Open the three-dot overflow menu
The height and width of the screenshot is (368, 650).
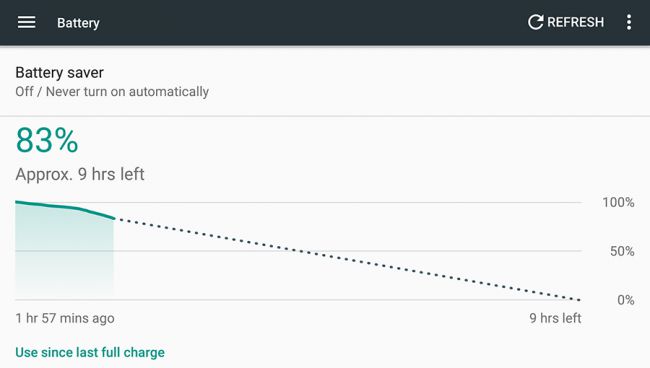(x=629, y=22)
